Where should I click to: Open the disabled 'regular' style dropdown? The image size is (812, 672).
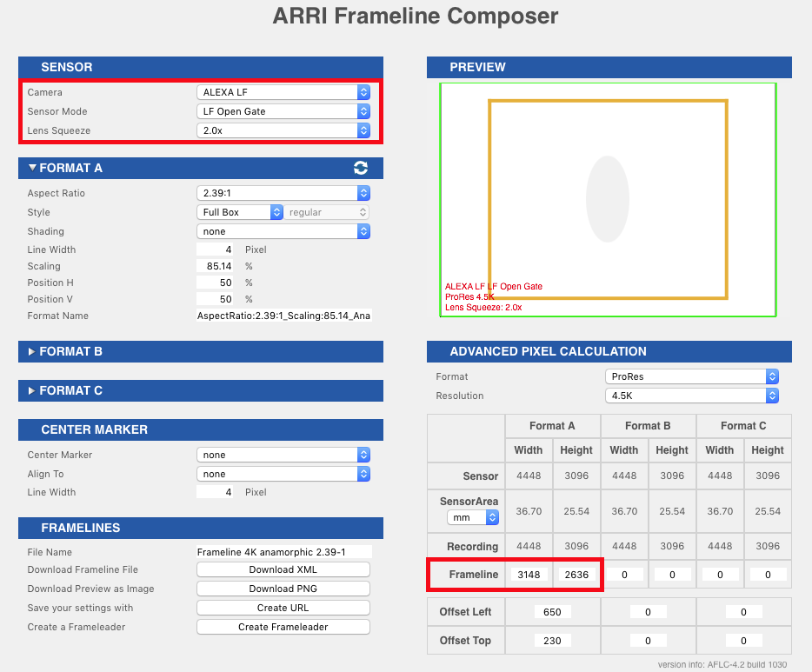click(327, 212)
